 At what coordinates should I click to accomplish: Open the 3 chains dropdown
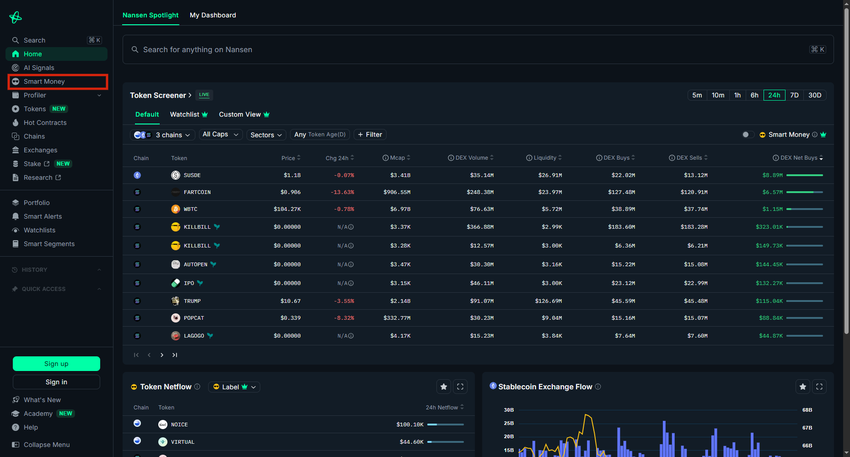click(x=163, y=135)
